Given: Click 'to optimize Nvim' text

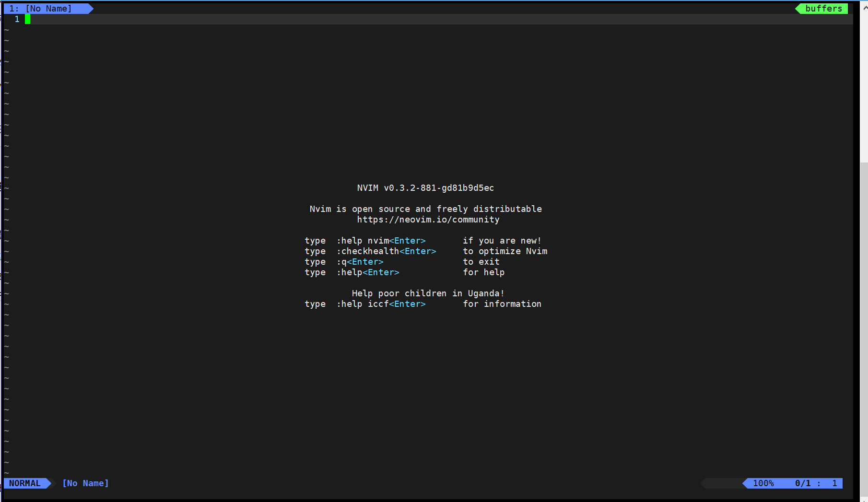Looking at the screenshot, I should 505,251.
